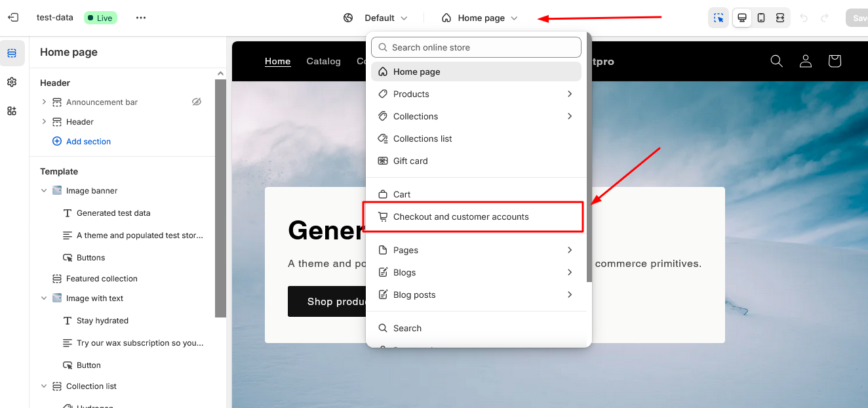Expand the Blogs submenu chevron
868x408 pixels.
pyautogui.click(x=570, y=272)
